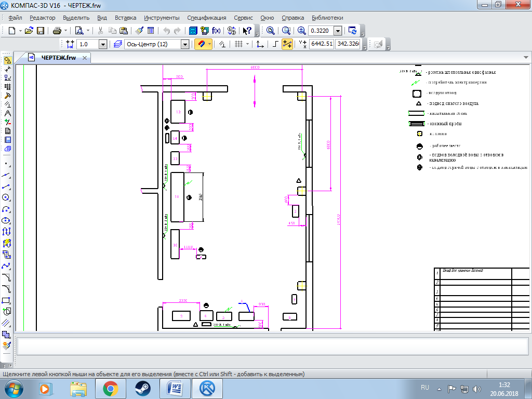
Task: Toggle orthogonal drawing mode
Action: click(x=275, y=44)
